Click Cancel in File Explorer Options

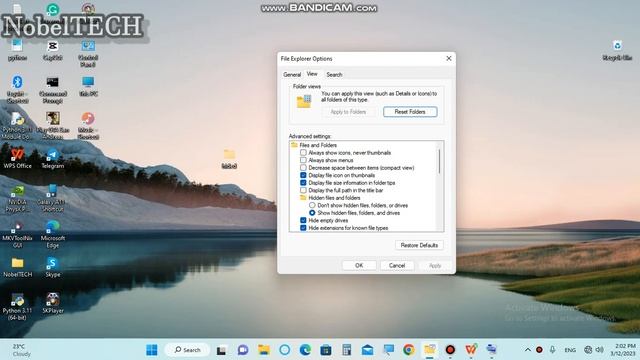pyautogui.click(x=397, y=266)
